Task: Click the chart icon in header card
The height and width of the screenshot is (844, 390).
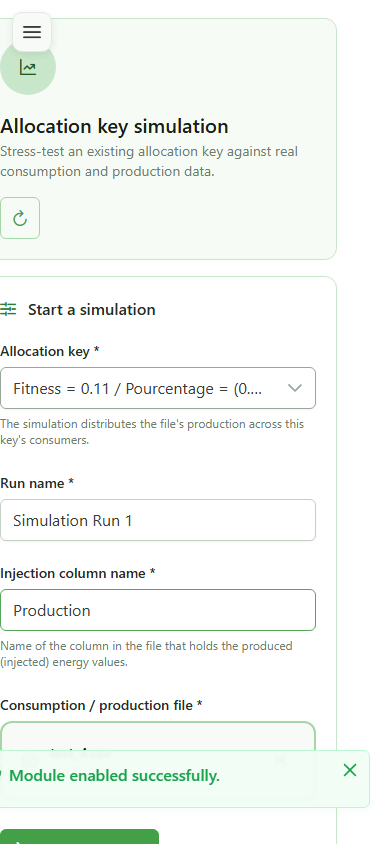Action: pyautogui.click(x=27, y=67)
